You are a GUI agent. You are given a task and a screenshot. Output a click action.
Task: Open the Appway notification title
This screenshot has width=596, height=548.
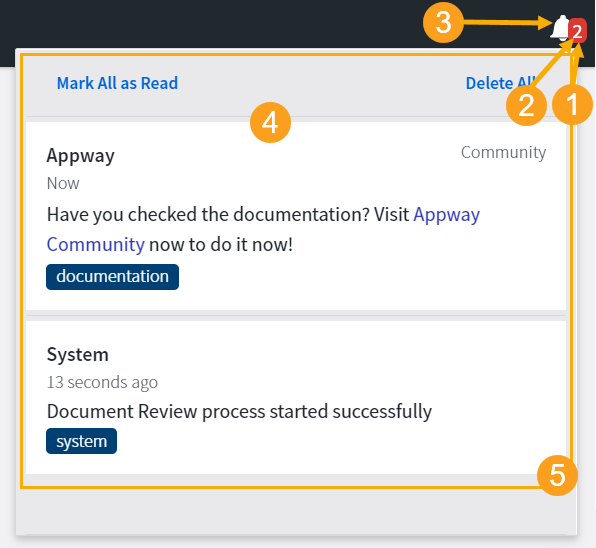tap(80, 156)
